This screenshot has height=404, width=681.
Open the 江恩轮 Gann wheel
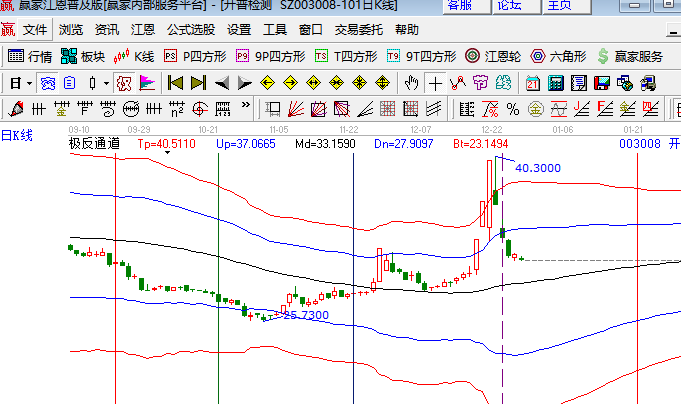[493, 56]
